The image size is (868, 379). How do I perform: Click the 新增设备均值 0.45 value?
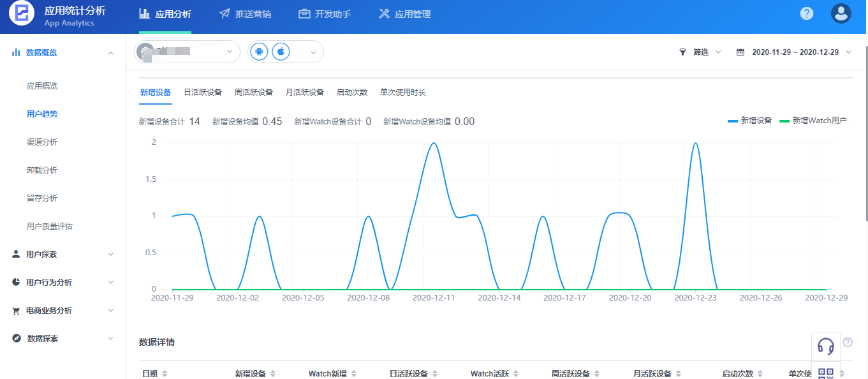pos(272,121)
